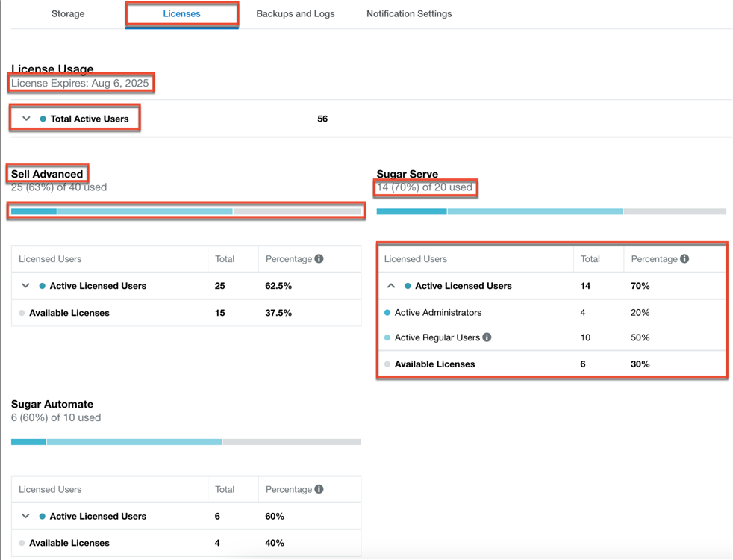733x560 pixels.
Task: Collapse Active Licensed Users under Sugar Serve
Action: (391, 286)
